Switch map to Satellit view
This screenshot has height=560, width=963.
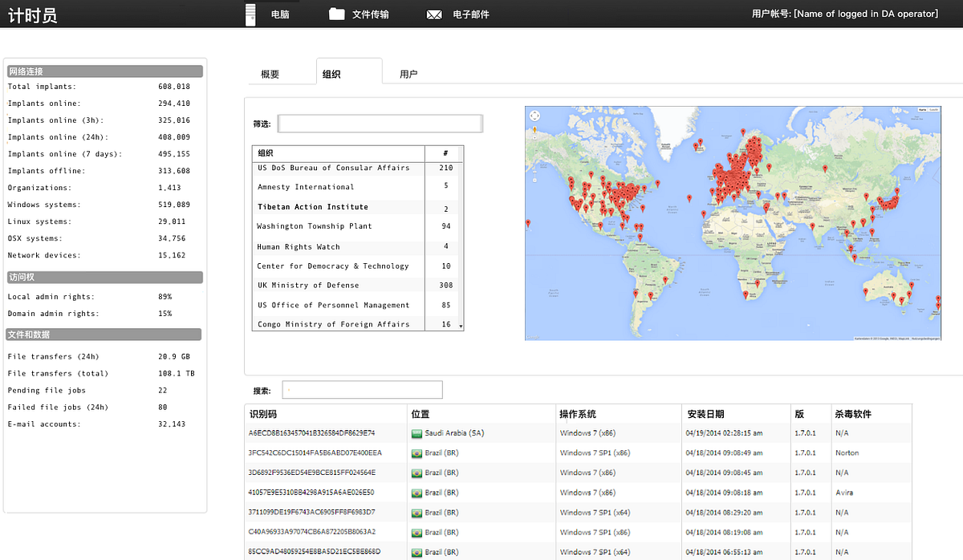[x=934, y=109]
